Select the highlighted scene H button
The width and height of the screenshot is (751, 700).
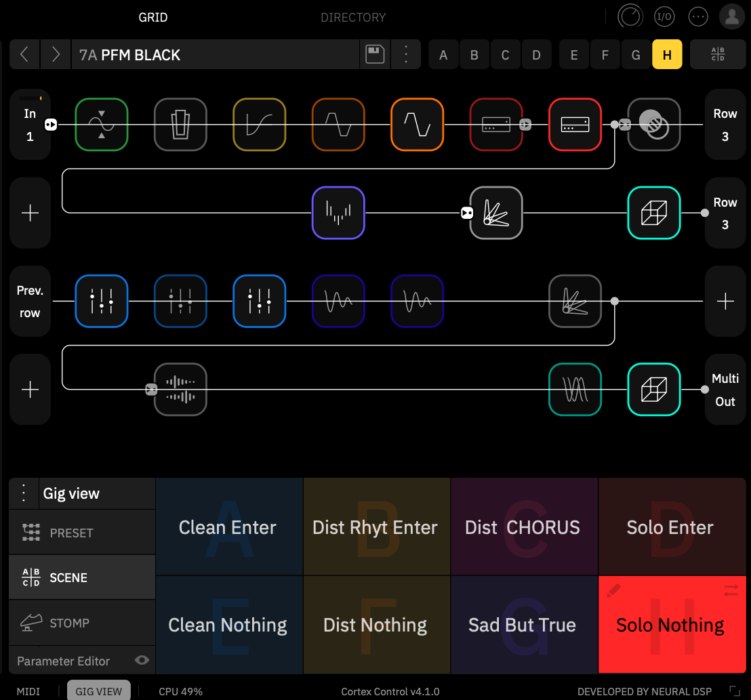(667, 55)
